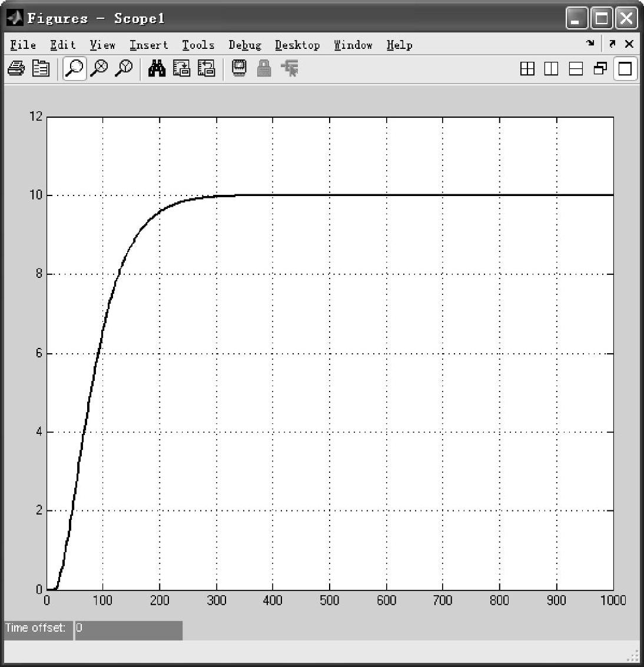Open the Scope parameters icon

[x=41, y=68]
